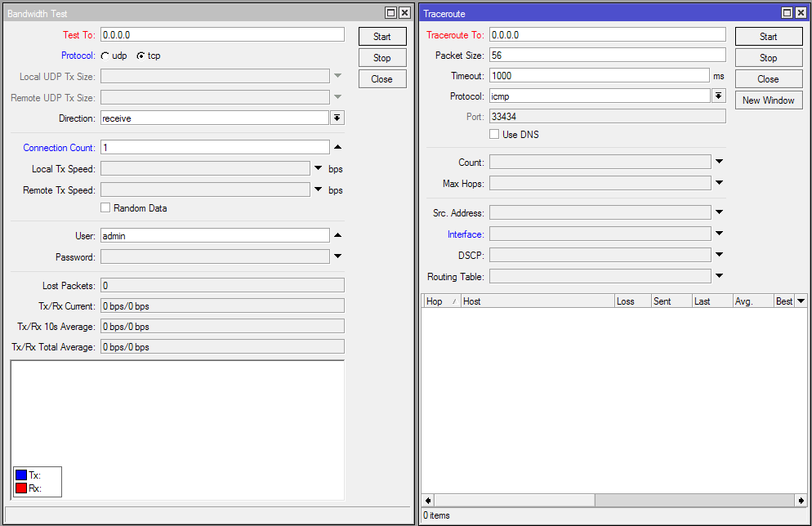Screen dimensions: 812x526
Task: Click the traceroute Protocol icmp field
Action: (x=600, y=96)
